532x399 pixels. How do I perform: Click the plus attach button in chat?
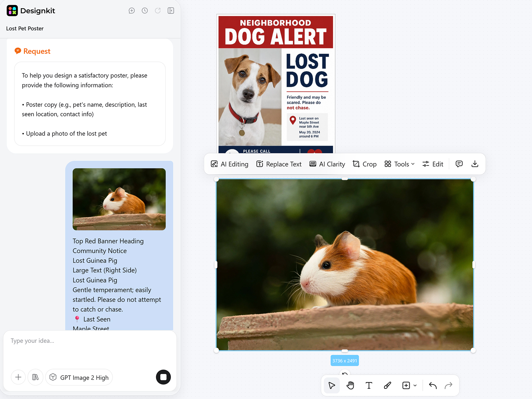click(18, 377)
